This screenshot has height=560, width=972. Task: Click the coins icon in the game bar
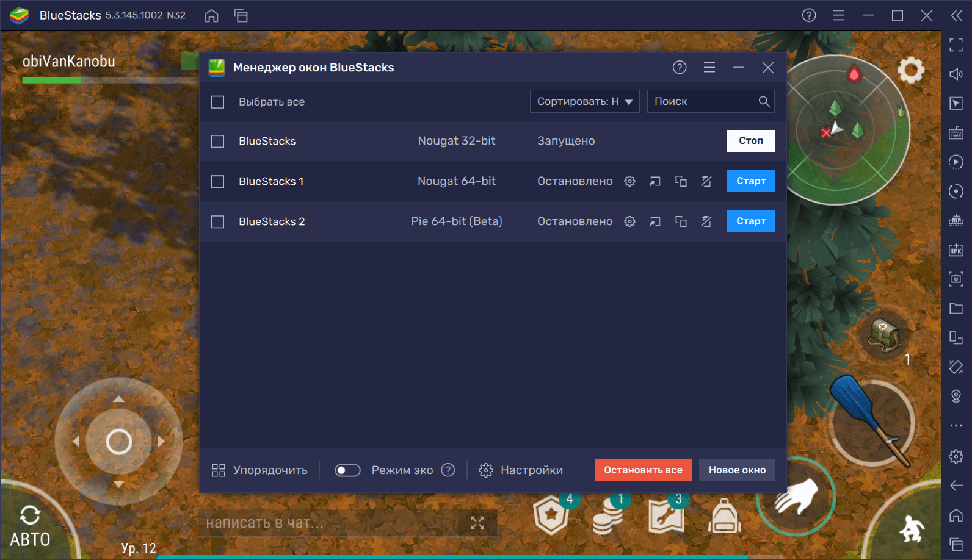[x=607, y=516]
